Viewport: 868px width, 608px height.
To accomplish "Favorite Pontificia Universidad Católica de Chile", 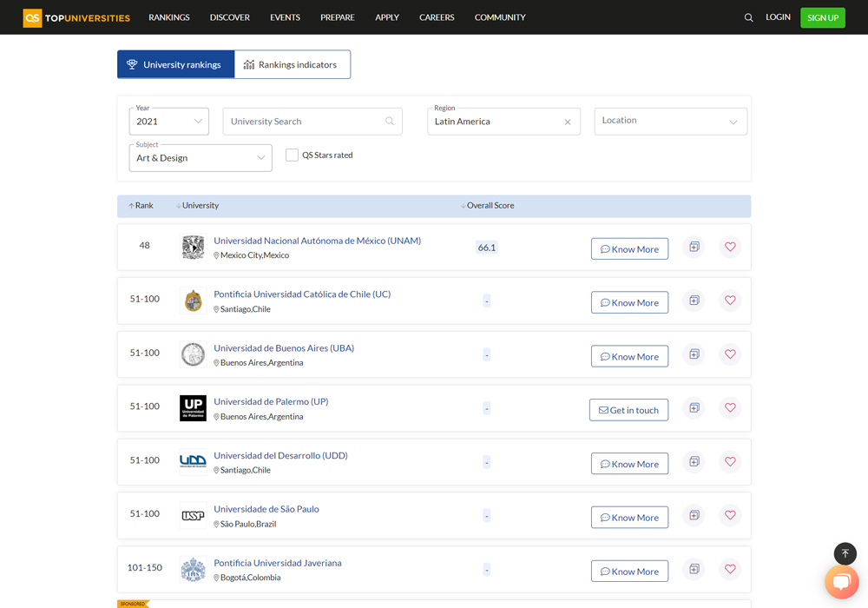I will (730, 301).
